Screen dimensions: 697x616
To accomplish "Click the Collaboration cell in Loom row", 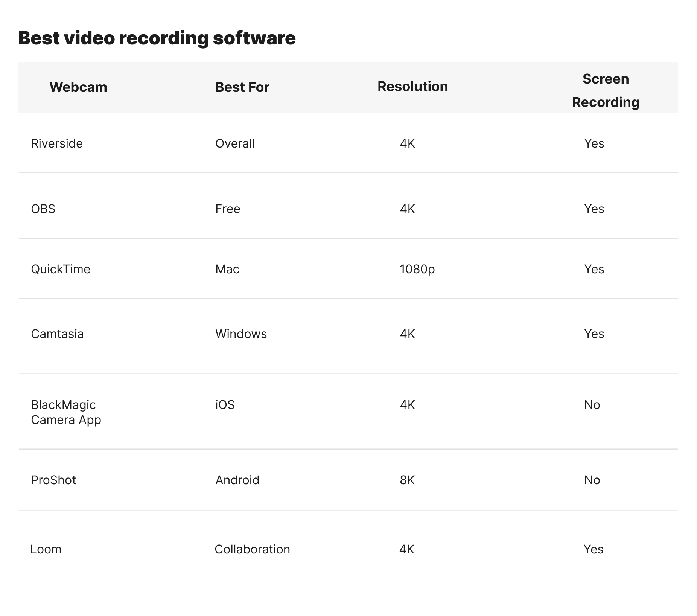I will click(x=252, y=549).
